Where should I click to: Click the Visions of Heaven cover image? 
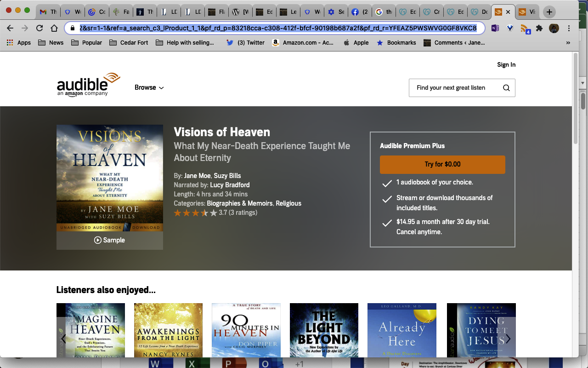110,178
